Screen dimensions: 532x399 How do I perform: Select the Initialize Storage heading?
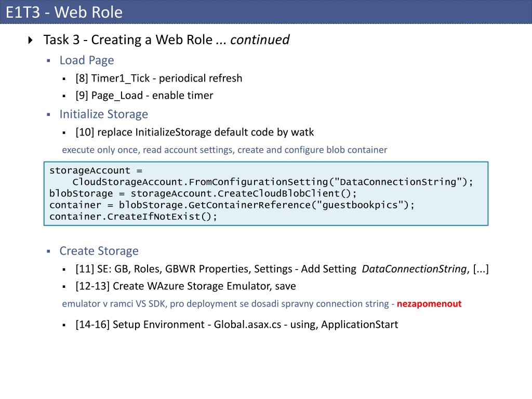(104, 114)
